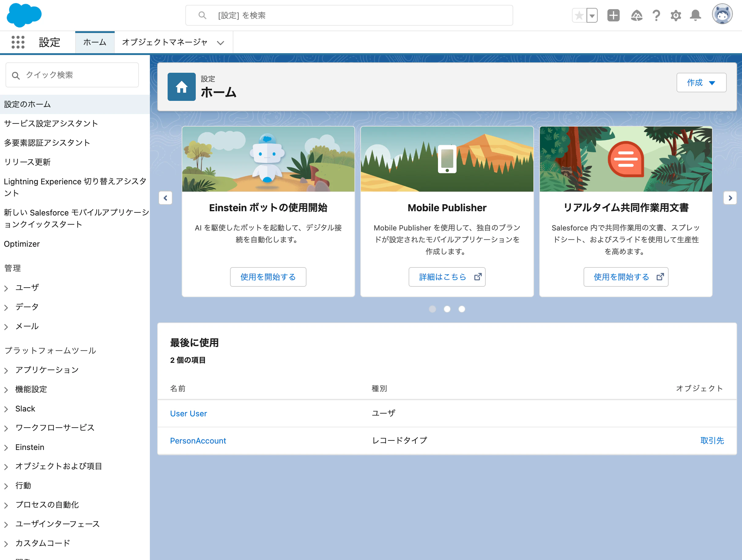This screenshot has height=560, width=742.
Task: Show next carousel cards
Action: click(730, 198)
